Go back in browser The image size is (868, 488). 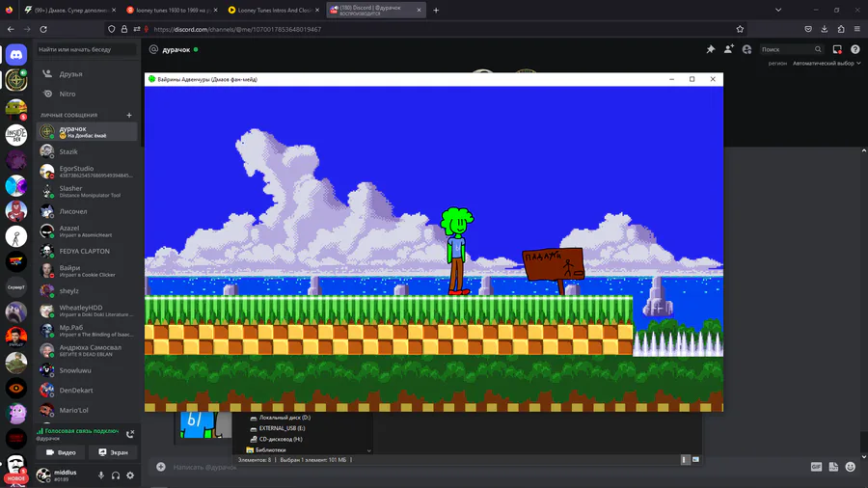(11, 29)
